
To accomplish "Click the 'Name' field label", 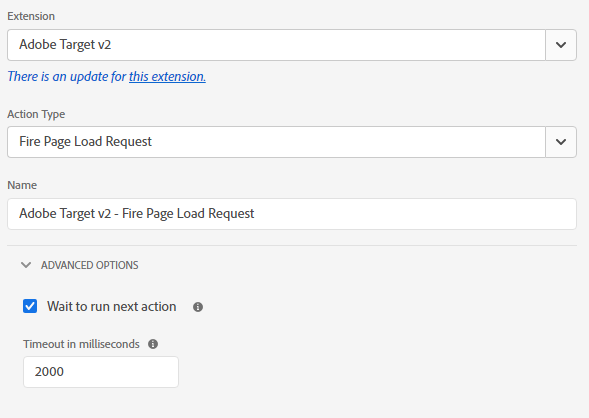I will [x=22, y=185].
